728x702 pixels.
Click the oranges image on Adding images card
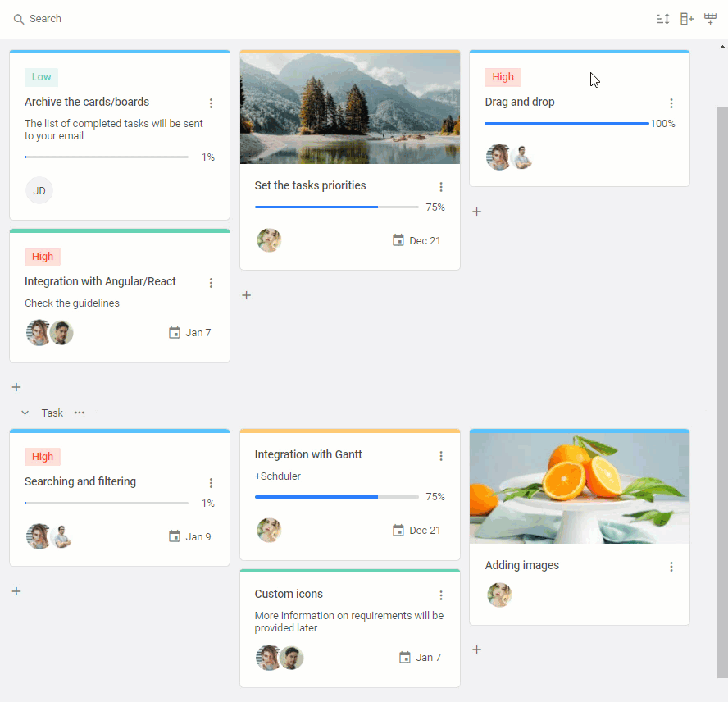click(x=580, y=488)
